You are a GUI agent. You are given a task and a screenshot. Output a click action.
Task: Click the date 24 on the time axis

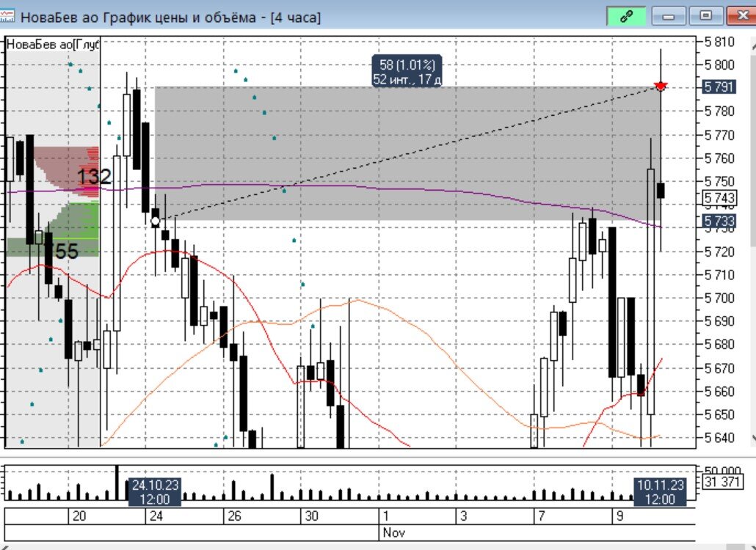tap(156, 516)
